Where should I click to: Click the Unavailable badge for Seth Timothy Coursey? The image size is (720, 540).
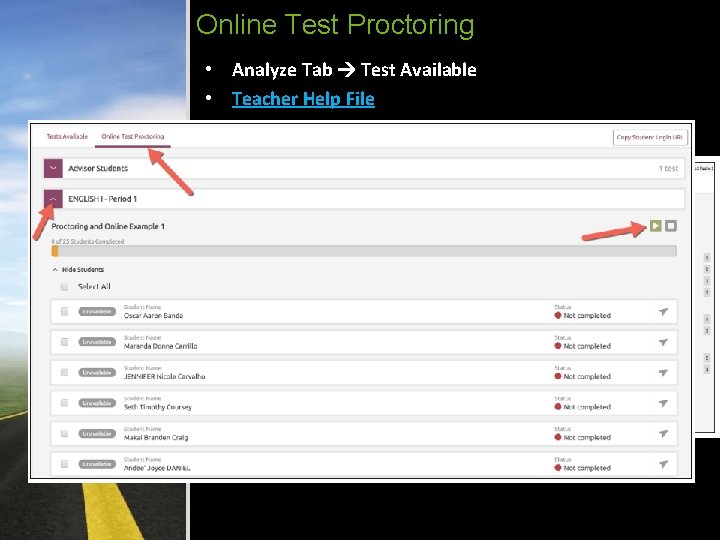pyautogui.click(x=97, y=403)
